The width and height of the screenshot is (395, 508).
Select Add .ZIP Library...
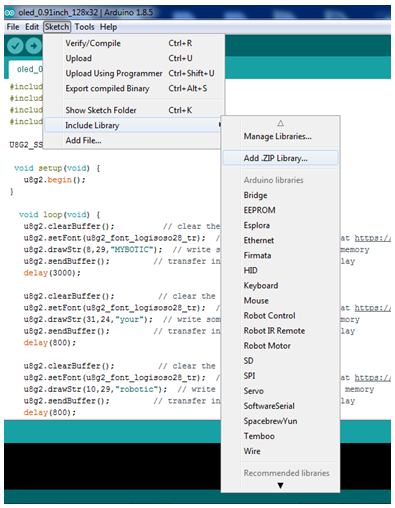280,158
